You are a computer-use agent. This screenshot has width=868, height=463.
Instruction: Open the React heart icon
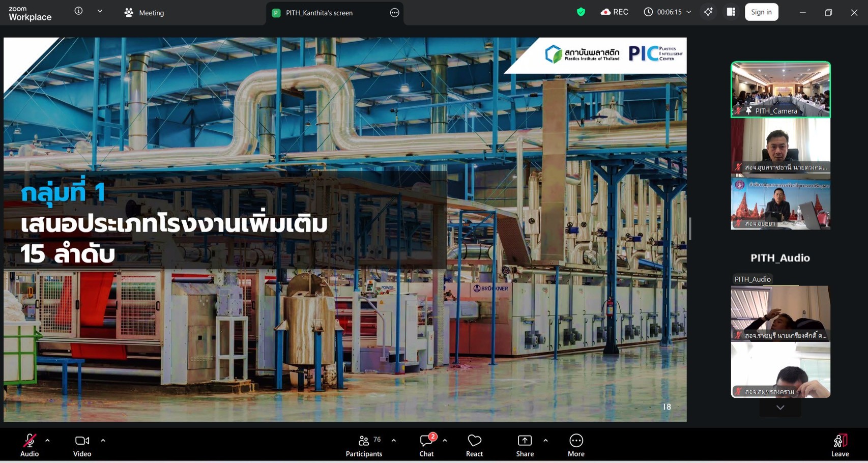click(474, 445)
